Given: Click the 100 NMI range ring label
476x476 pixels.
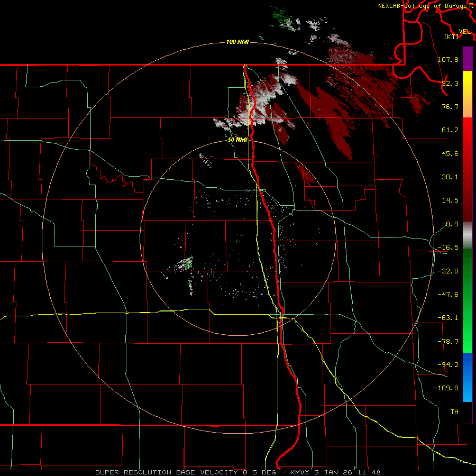Looking at the screenshot, I should (237, 42).
